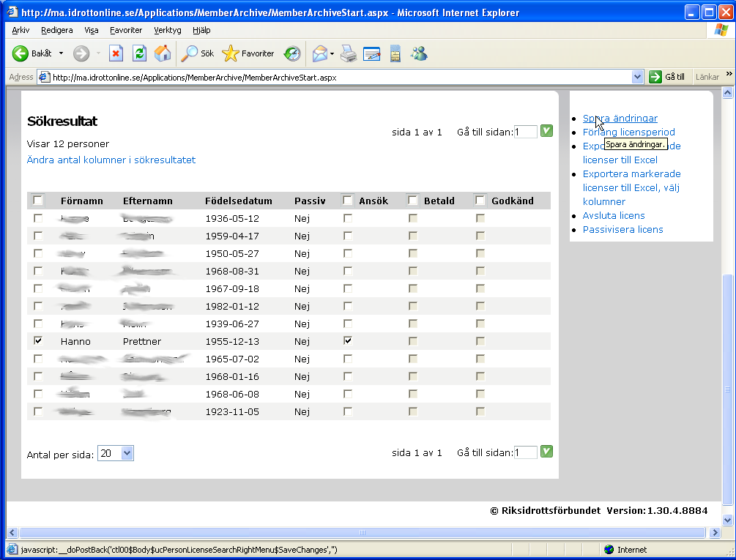Toggle the Betald header checkbox

pos(412,201)
